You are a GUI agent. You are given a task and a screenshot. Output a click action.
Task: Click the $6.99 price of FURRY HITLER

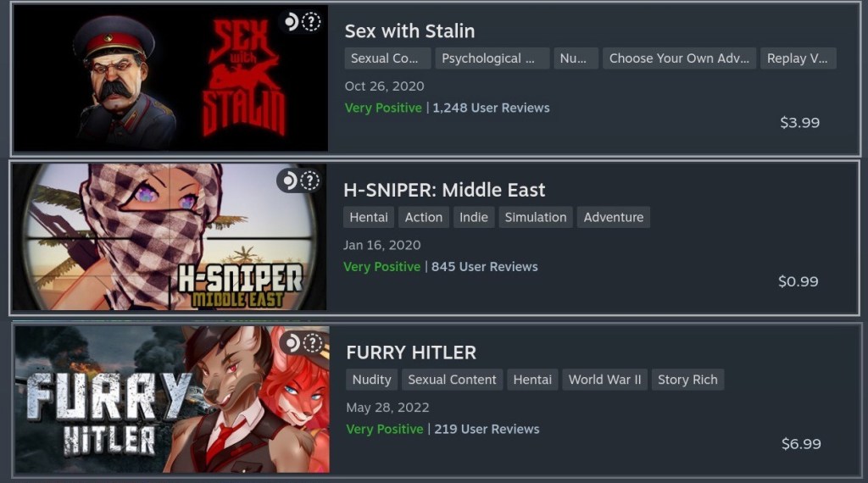point(801,444)
